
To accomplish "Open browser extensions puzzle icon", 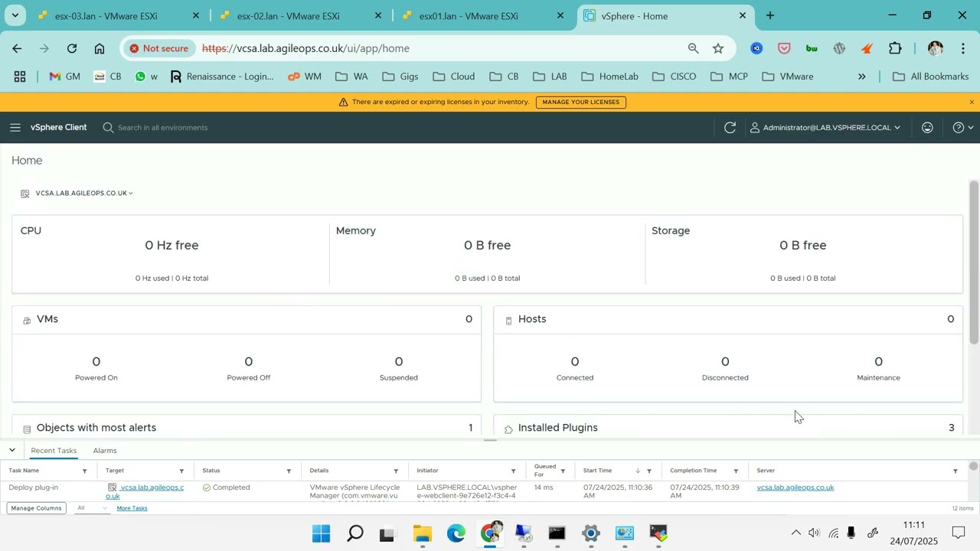I will coord(895,48).
